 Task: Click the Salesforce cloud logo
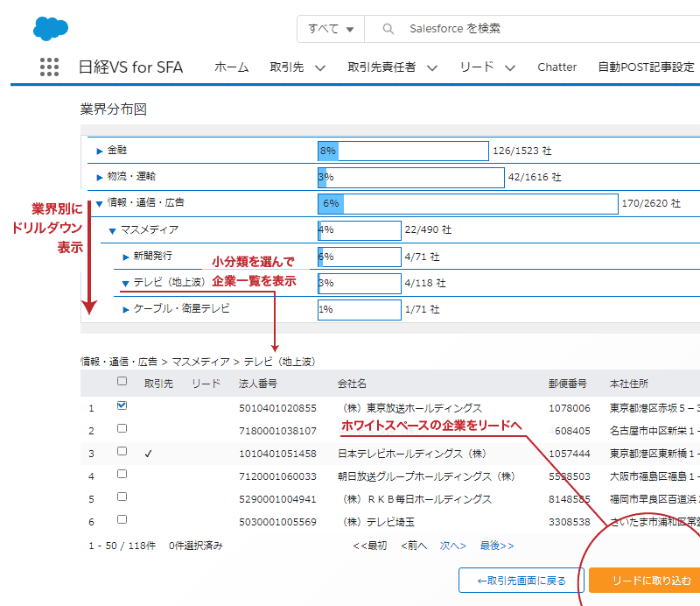51,29
